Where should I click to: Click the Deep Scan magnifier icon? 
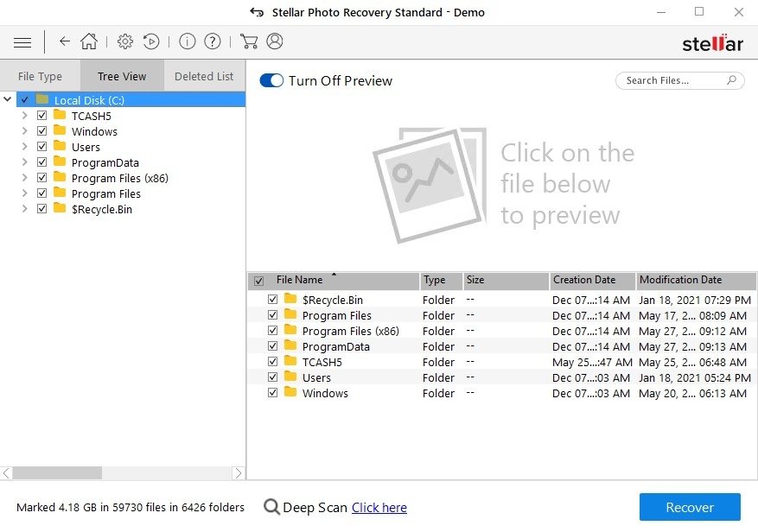271,507
